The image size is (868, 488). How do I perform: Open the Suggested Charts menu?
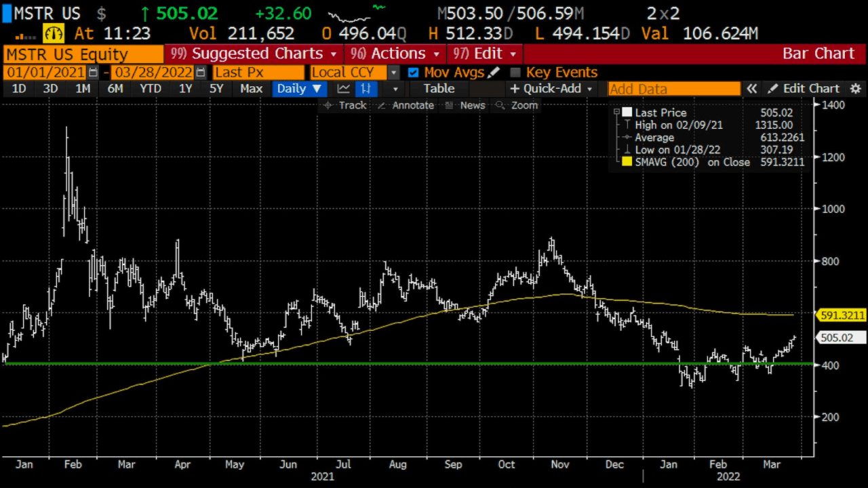[x=254, y=54]
